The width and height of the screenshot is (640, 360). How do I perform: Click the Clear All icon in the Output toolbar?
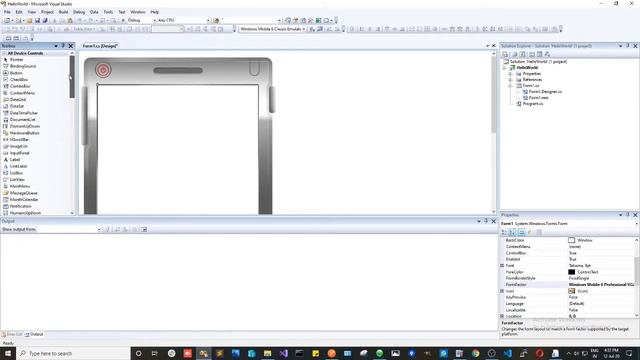(135, 229)
